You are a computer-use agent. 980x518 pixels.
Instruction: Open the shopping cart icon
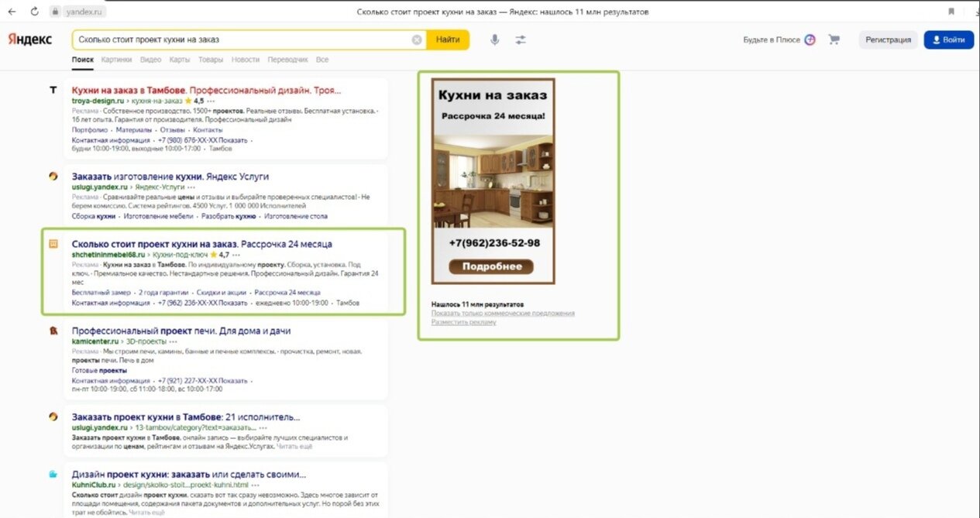click(834, 39)
